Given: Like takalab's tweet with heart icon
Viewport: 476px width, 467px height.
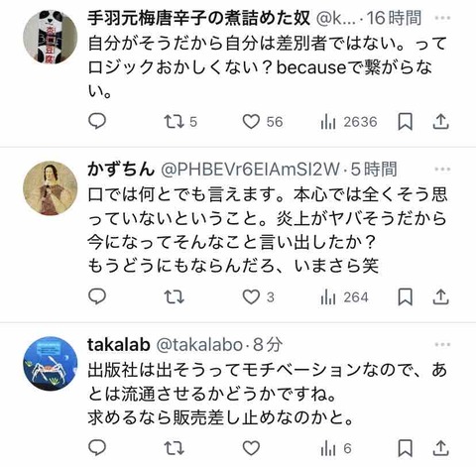Looking at the screenshot, I should pyautogui.click(x=251, y=448).
